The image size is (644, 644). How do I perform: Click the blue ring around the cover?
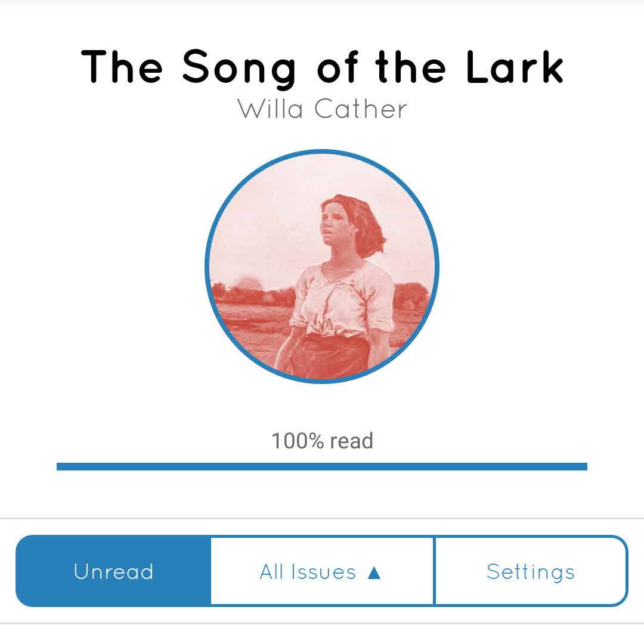(206, 267)
